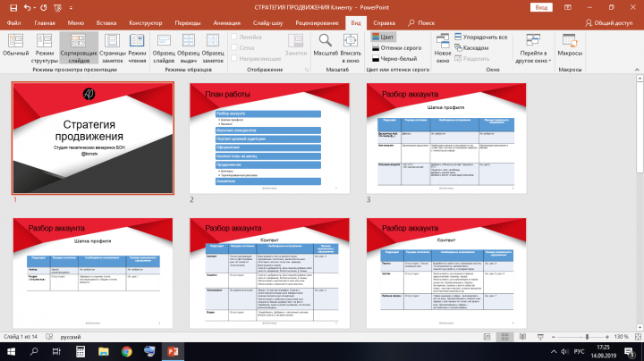Viewport: 644px width, 361px height.
Task: Select the Color (Цвет) mode
Action: tap(383, 37)
